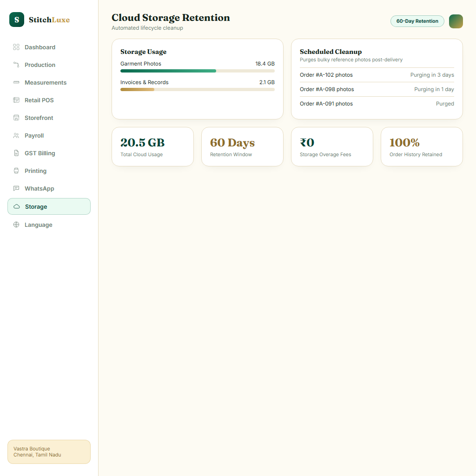Open Language settings
The width and height of the screenshot is (476, 476).
[x=49, y=225]
